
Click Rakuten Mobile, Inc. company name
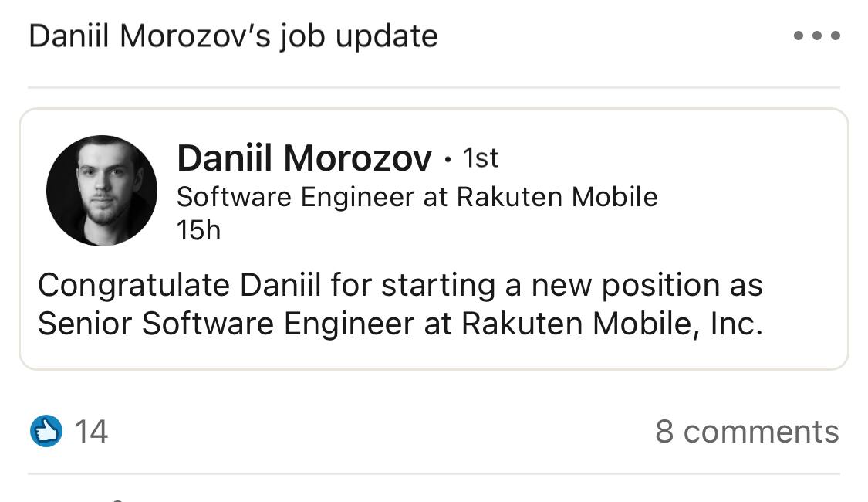pyautogui.click(x=612, y=324)
